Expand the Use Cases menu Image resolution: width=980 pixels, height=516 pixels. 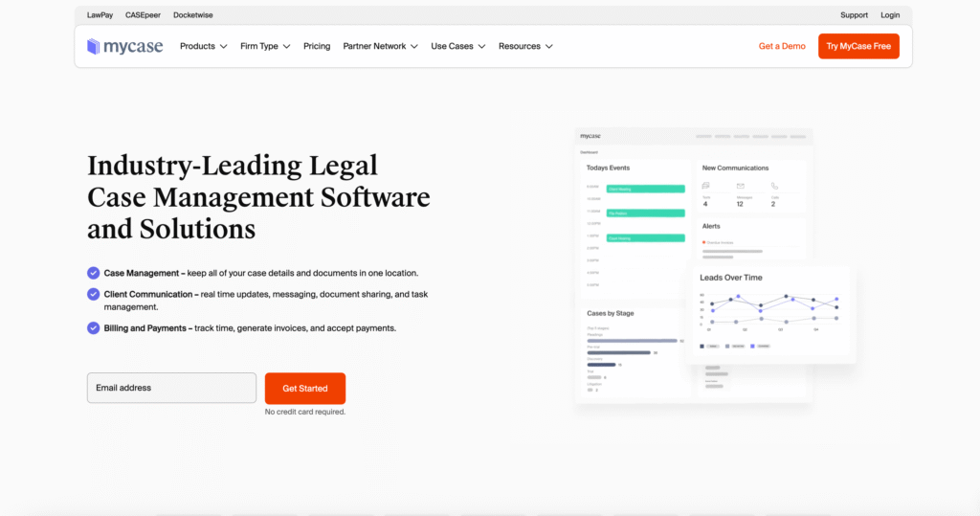point(458,46)
